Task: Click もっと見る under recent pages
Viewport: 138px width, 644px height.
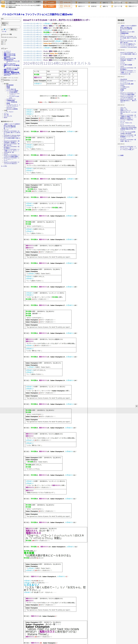Action: click(x=4, y=166)
